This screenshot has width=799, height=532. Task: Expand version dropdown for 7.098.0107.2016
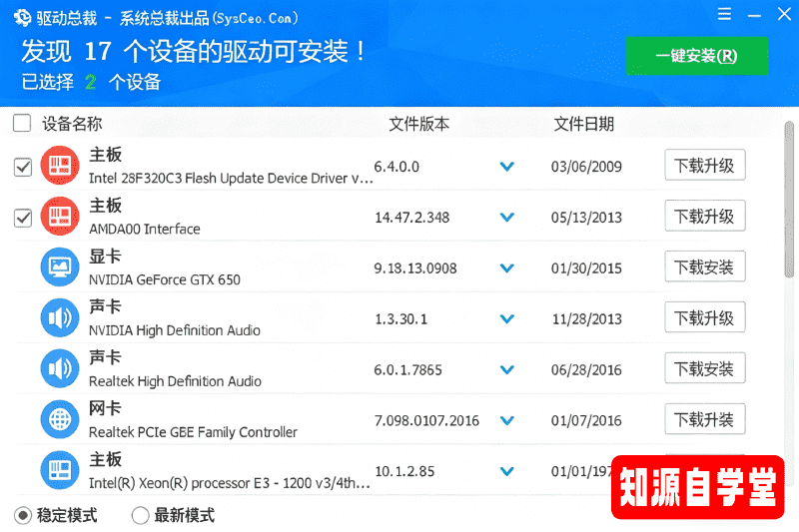tap(507, 420)
